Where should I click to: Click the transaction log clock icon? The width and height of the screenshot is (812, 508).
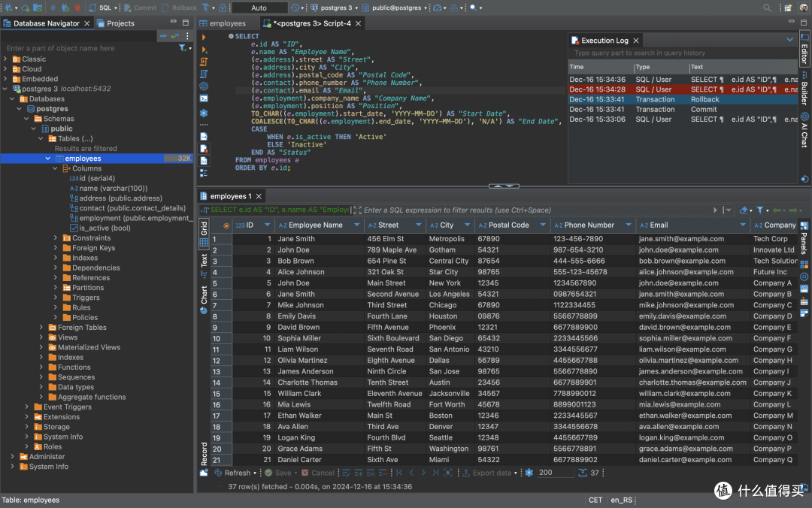coord(295,8)
